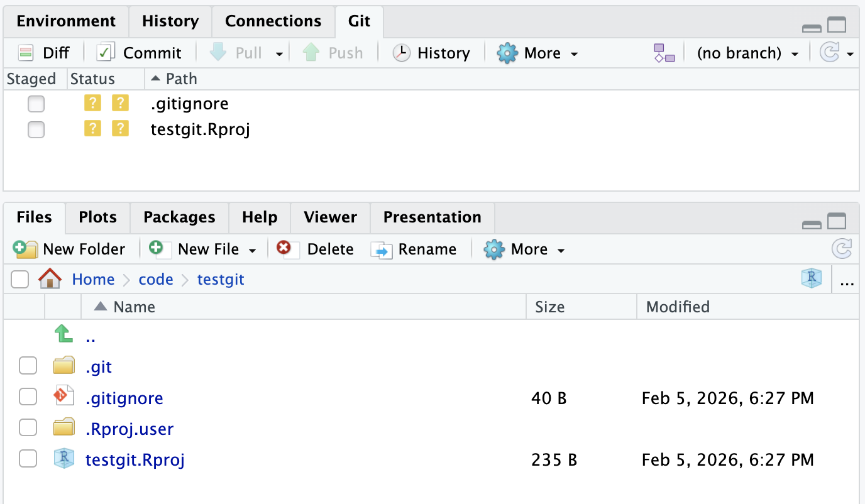Viewport: 865px width, 504px height.
Task: Click the Git Commit button
Action: (x=139, y=53)
